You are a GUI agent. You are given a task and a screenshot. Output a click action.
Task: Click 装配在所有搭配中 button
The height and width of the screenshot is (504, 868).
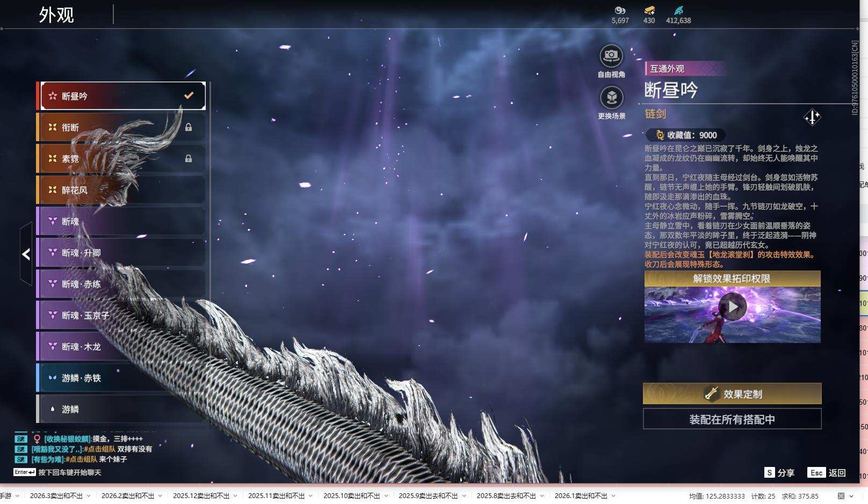coord(732,419)
